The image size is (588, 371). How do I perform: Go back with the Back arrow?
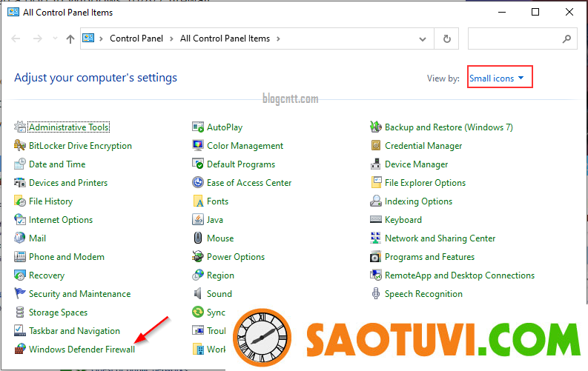tap(16, 39)
